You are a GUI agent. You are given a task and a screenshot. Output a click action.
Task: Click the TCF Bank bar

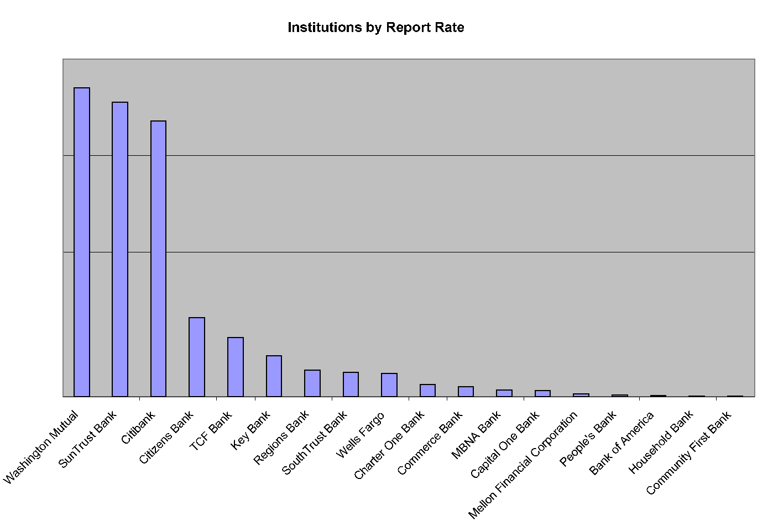pos(236,367)
